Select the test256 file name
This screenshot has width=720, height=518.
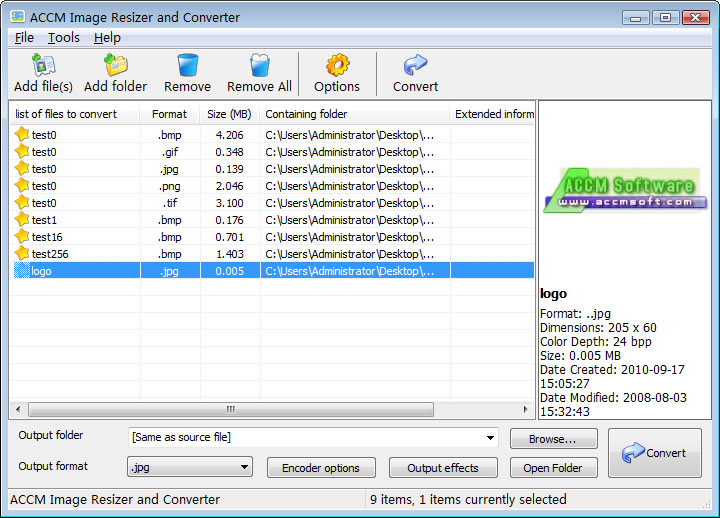pos(50,254)
